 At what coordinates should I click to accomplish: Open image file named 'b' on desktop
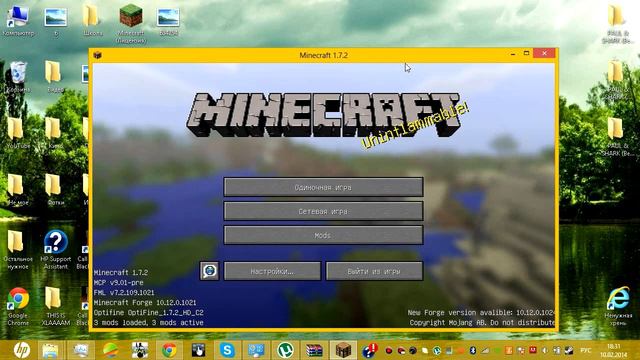(56, 21)
